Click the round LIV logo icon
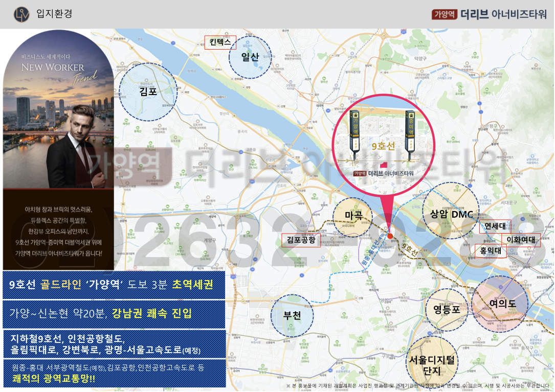Image resolution: width=555 pixels, height=392 pixels. pos(21,14)
